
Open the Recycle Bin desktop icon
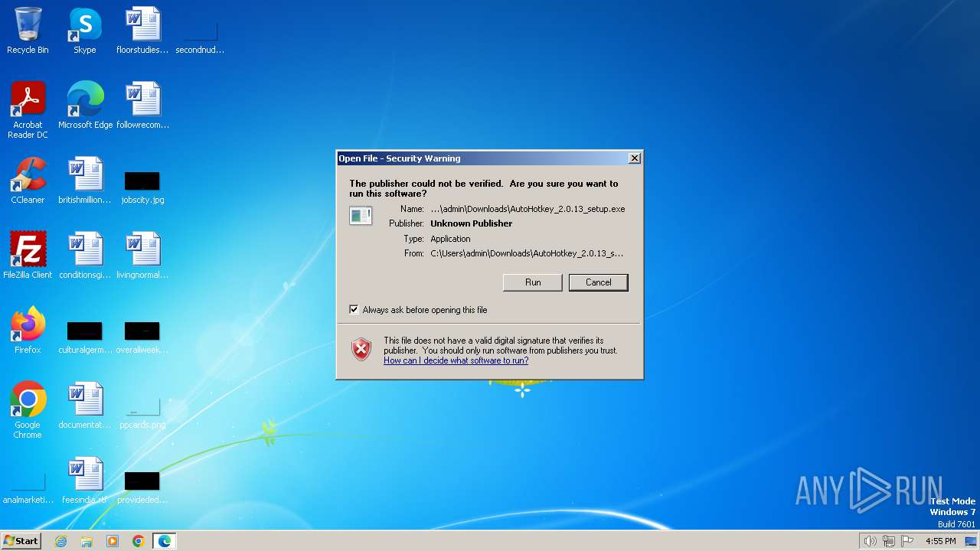pos(28,31)
